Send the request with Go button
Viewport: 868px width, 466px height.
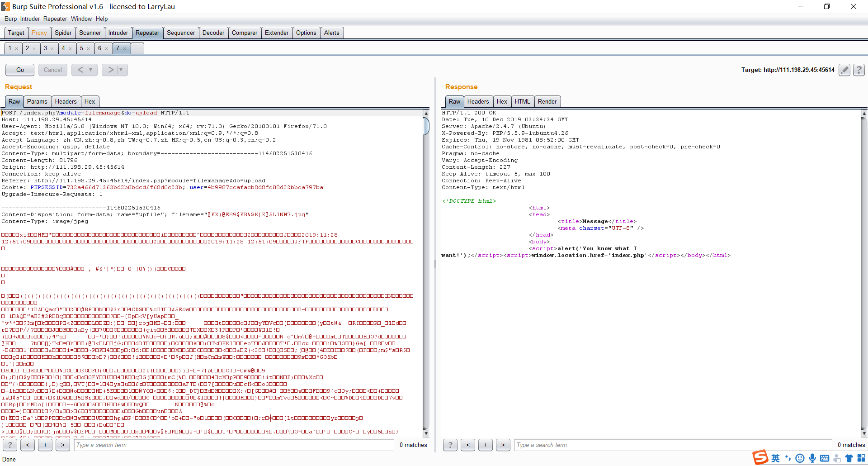tap(20, 70)
